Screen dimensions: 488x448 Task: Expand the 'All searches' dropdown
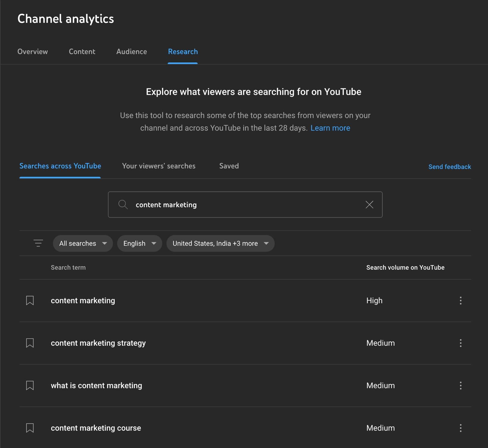(x=83, y=243)
